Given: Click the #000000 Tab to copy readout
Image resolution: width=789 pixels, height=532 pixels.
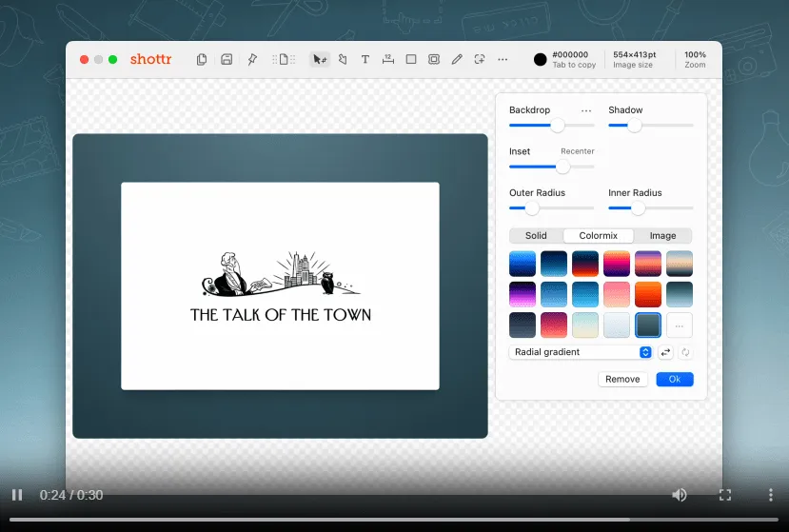Looking at the screenshot, I should click(574, 59).
